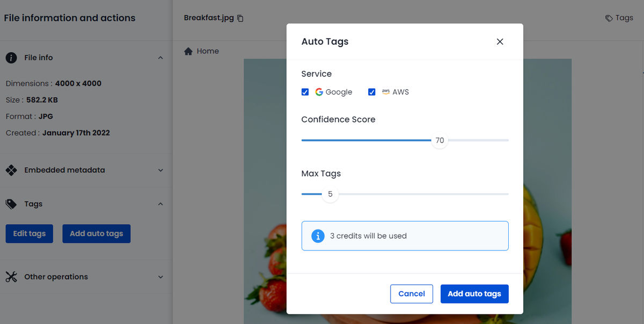Viewport: 644px width, 324px height.
Task: Copy the filename using the copy icon
Action: [x=239, y=18]
